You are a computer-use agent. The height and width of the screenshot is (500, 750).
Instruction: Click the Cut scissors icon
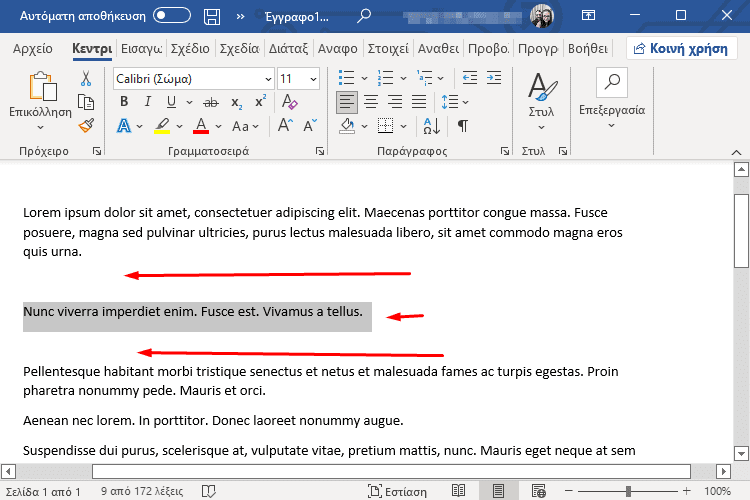tap(86, 78)
